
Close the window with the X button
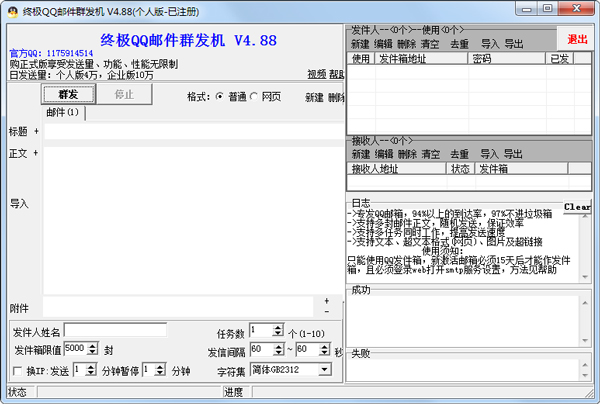click(x=577, y=8)
